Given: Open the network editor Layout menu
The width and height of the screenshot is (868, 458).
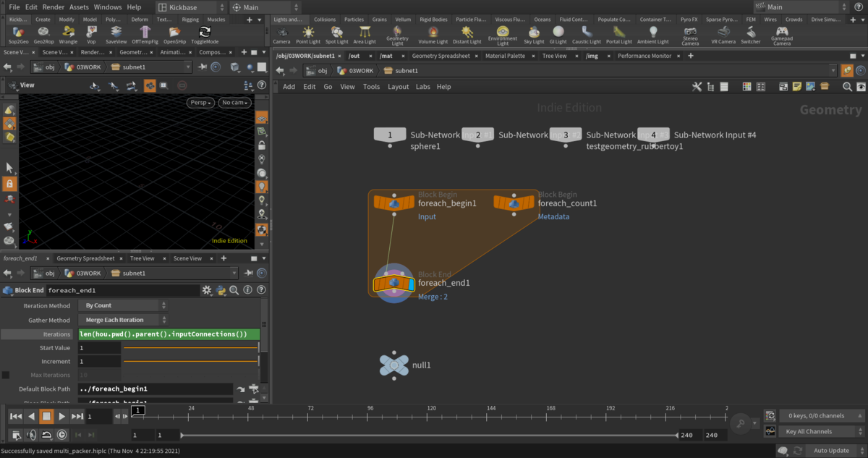Looking at the screenshot, I should (x=398, y=87).
